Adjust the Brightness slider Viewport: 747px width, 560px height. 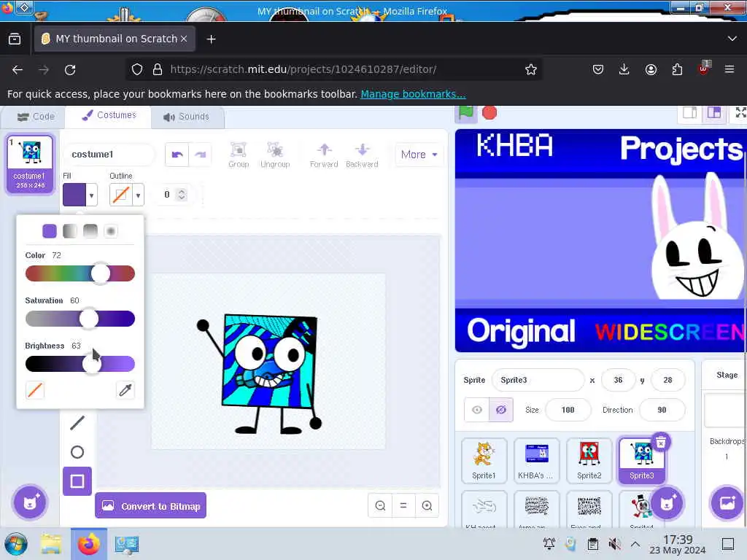click(x=80, y=364)
